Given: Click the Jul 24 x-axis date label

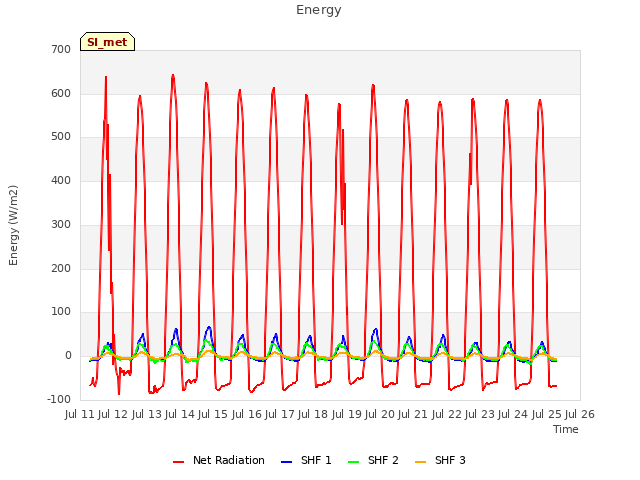Looking at the screenshot, I should coord(513,415).
